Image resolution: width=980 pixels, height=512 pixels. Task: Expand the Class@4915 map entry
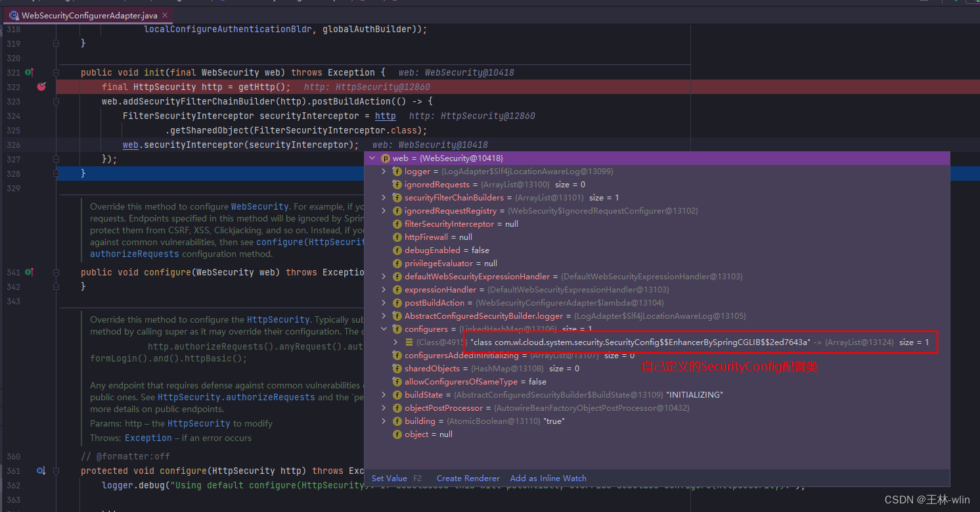(395, 342)
